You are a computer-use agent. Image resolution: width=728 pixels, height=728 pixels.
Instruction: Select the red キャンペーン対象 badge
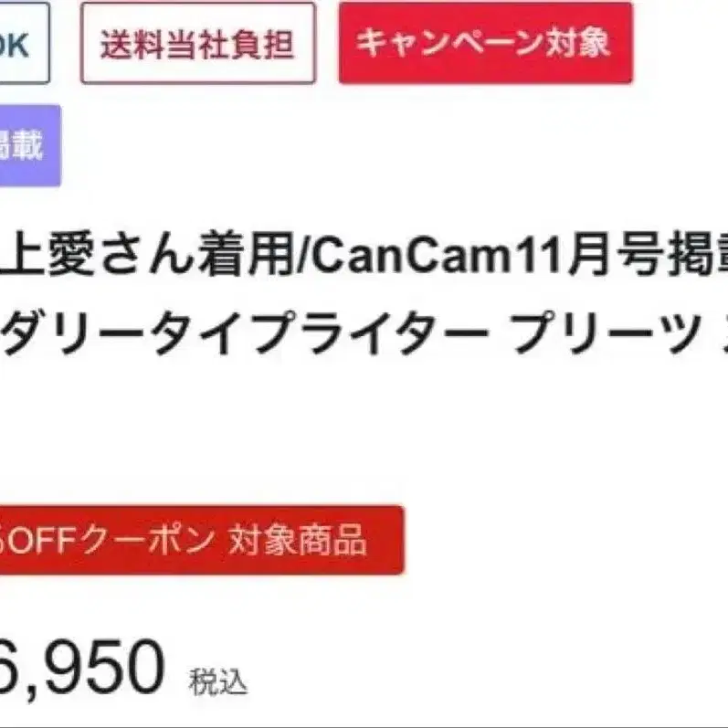485,43
